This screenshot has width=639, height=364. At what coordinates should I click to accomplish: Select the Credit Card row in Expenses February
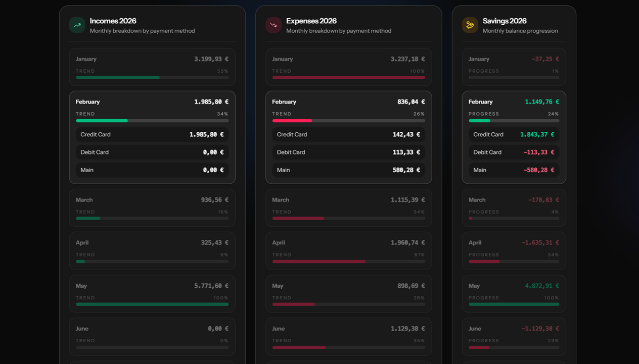click(x=349, y=135)
